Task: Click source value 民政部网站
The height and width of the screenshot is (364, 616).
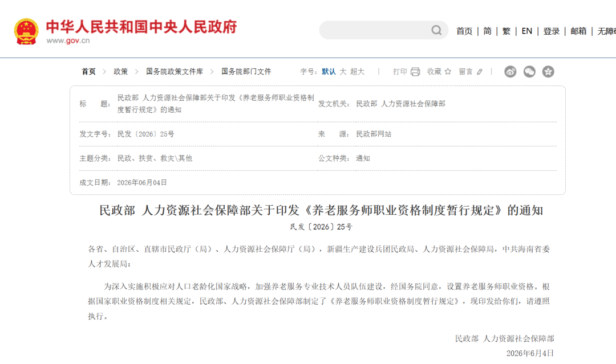Action: point(374,134)
